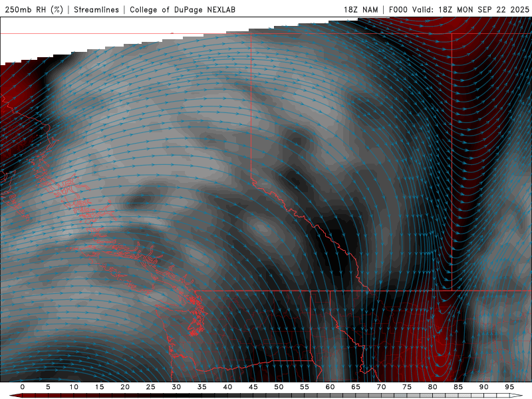Click the '35' label on the color scale
532x399 pixels.
(202, 387)
